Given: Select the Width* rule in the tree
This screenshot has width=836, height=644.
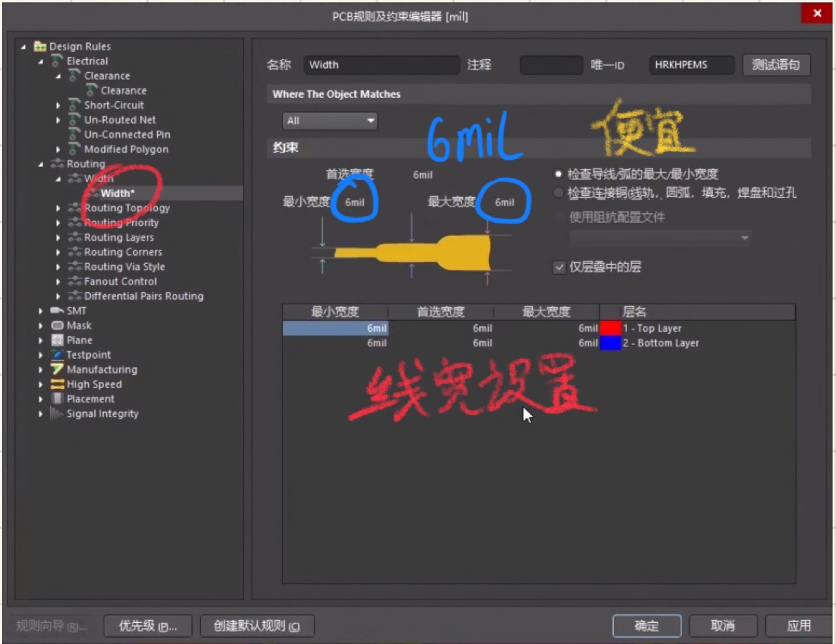Looking at the screenshot, I should [118, 193].
